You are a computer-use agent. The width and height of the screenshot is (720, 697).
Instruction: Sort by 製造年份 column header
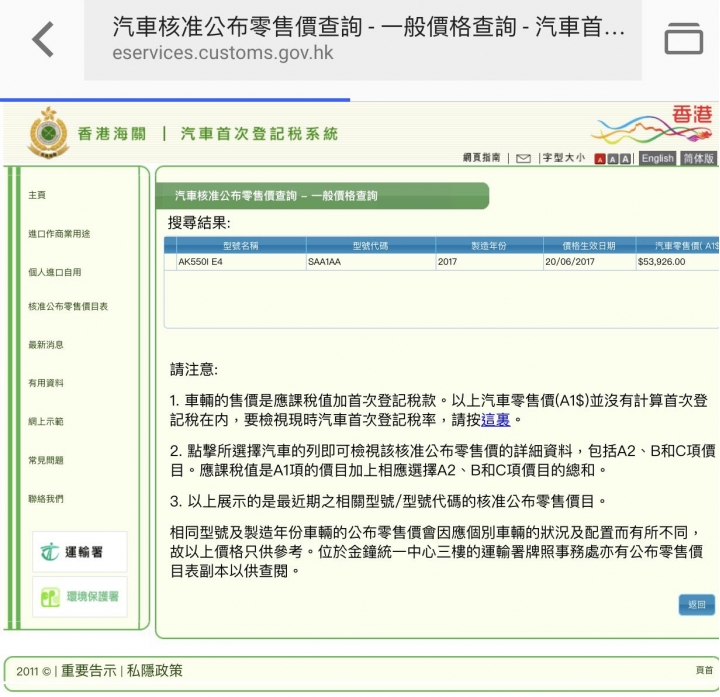489,246
